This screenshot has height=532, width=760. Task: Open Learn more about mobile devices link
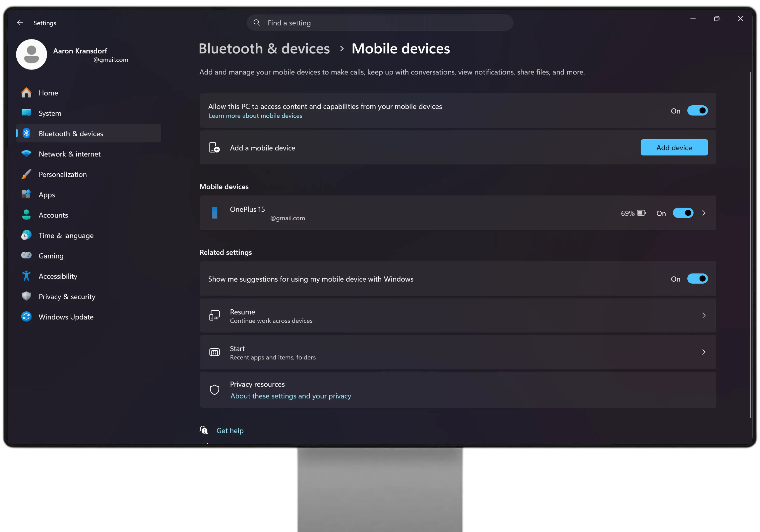(255, 115)
